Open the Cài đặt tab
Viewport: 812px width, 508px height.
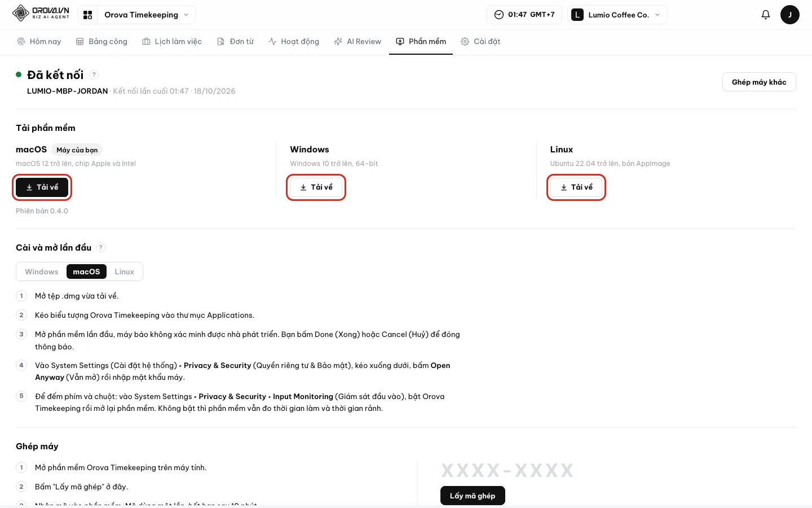pos(480,42)
